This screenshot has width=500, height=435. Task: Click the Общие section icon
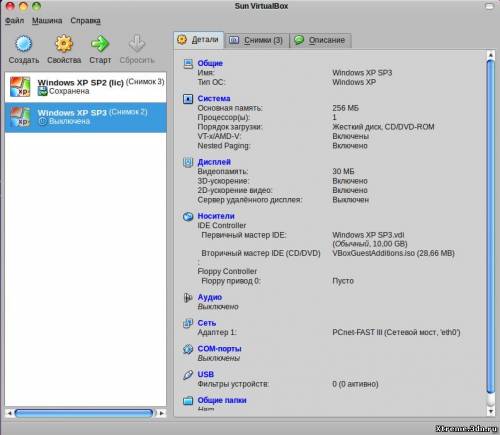[x=188, y=63]
